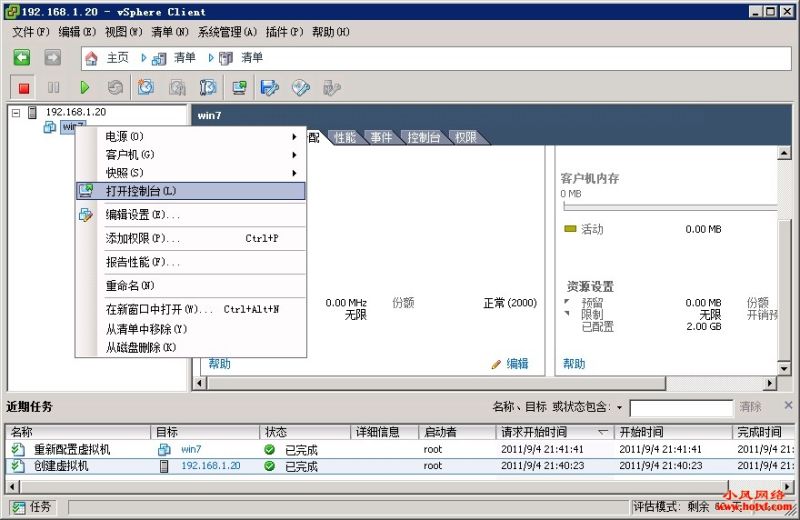Click the Launch Console toolbar icon
Viewport: 800px width, 520px height.
point(239,88)
